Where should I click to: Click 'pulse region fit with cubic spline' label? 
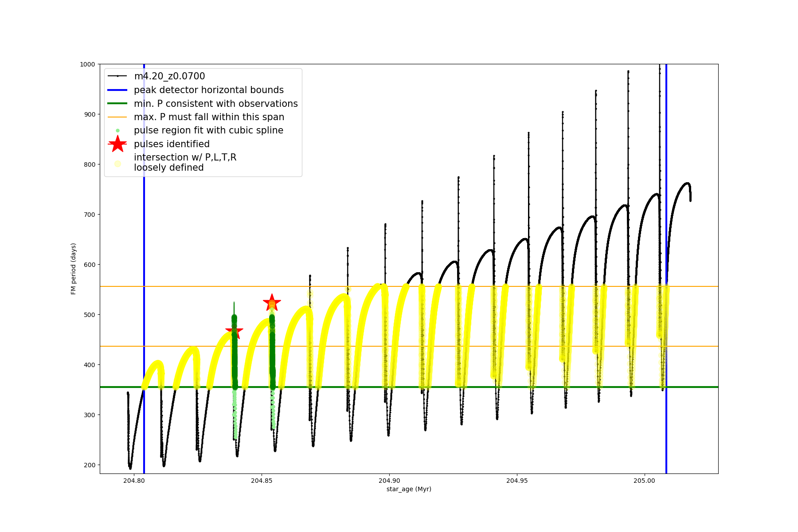tap(208, 130)
